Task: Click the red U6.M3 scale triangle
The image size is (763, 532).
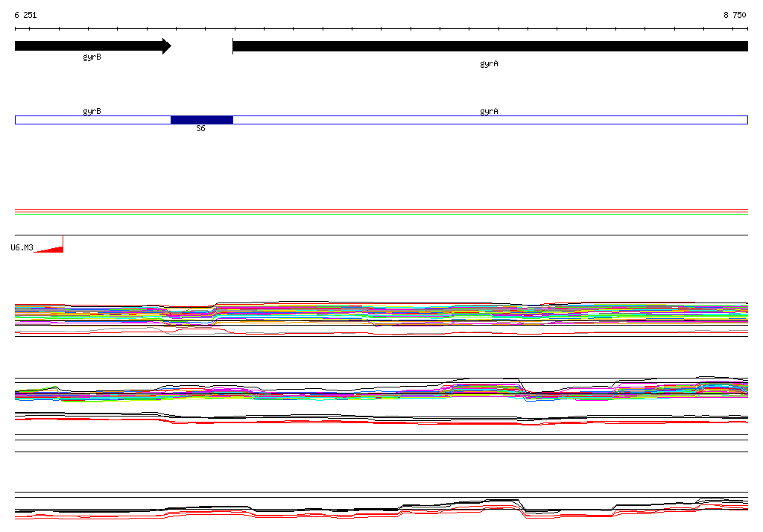Action: coord(48,244)
